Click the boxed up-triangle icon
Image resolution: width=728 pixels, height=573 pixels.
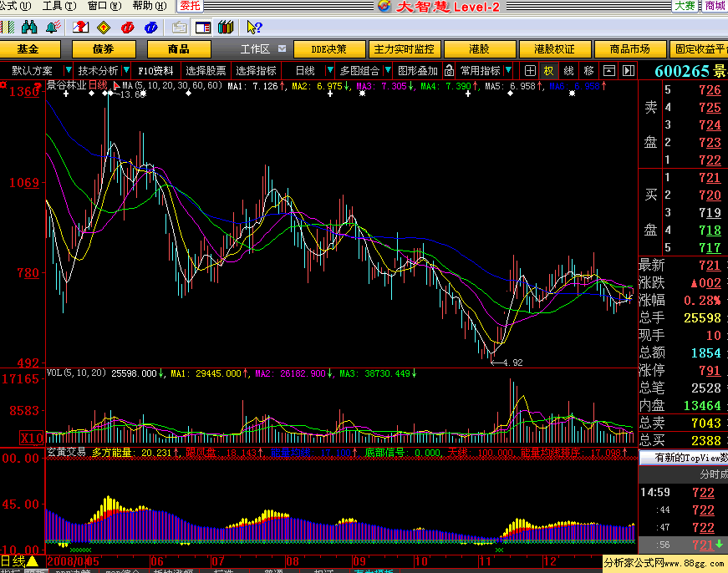pyautogui.click(x=609, y=70)
